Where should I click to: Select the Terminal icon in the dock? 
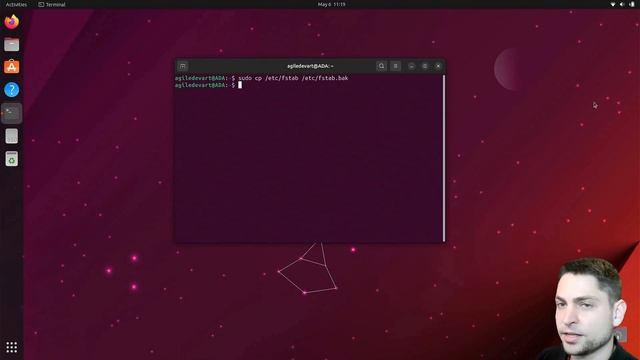tap(11, 113)
